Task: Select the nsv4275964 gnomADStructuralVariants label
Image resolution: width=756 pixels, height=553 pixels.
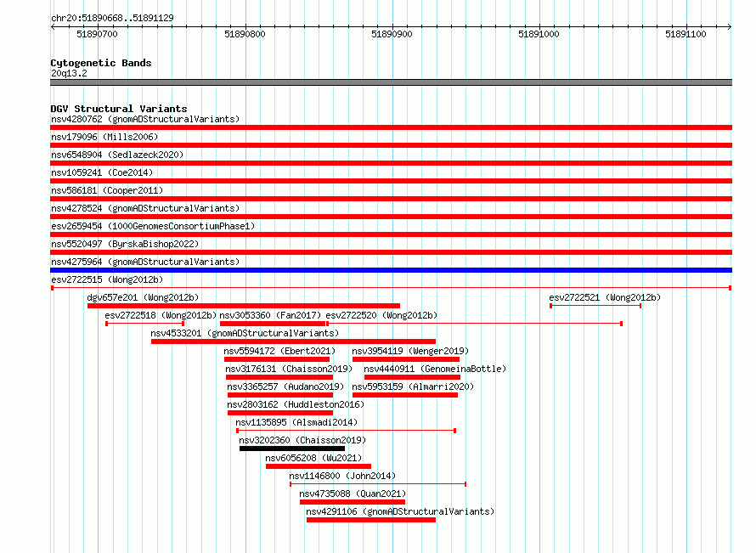Action: pos(145,262)
